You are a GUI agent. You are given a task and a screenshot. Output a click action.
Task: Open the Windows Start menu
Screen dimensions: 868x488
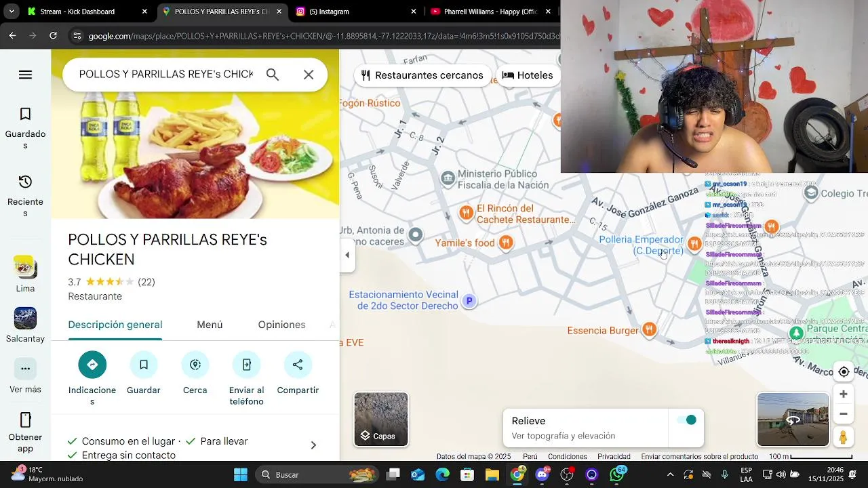pos(241,474)
